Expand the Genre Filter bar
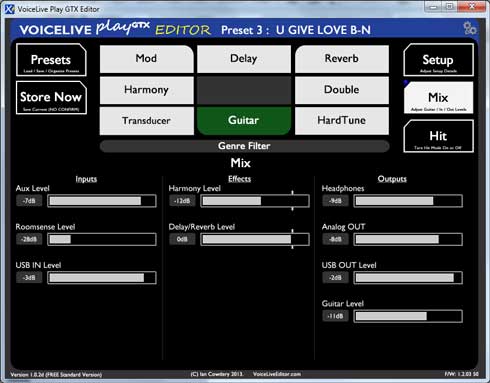The height and width of the screenshot is (383, 490). tap(244, 146)
